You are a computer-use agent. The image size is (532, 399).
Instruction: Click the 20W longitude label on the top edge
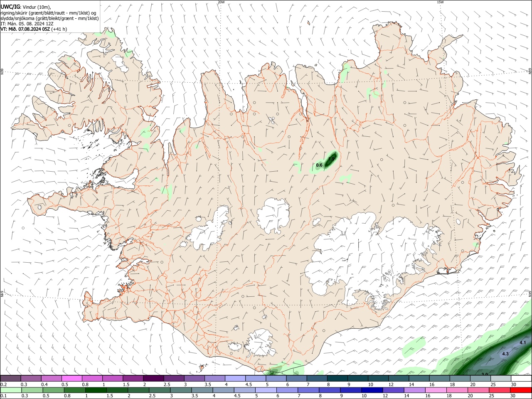coord(221,2)
